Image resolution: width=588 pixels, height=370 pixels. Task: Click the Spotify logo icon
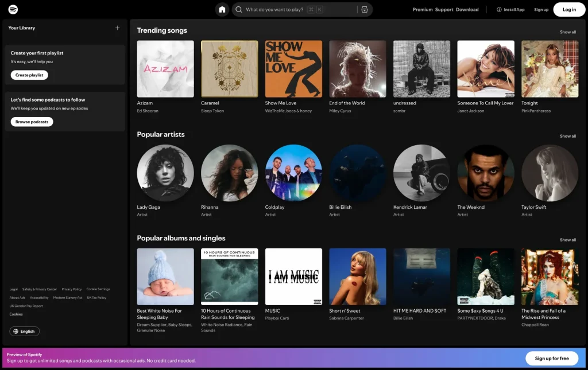[13, 10]
